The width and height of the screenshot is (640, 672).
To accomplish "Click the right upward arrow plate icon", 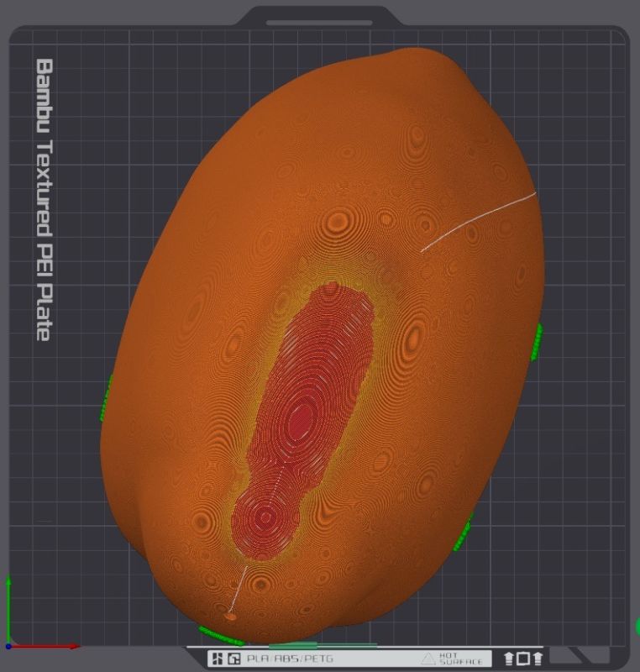I will 538,659.
